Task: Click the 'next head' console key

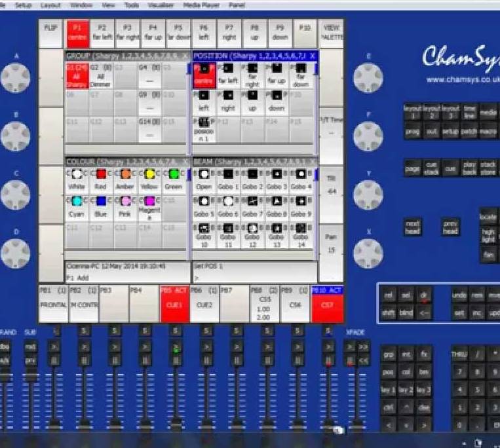Action: coord(412,227)
